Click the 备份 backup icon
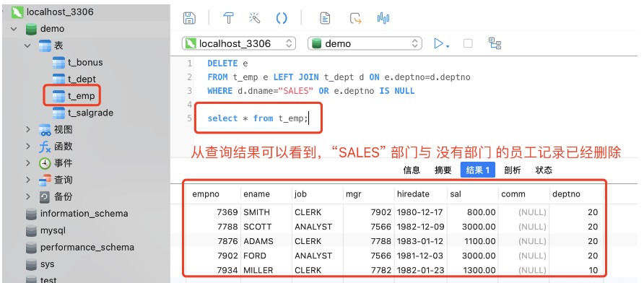The width and height of the screenshot is (644, 283). click(x=45, y=197)
